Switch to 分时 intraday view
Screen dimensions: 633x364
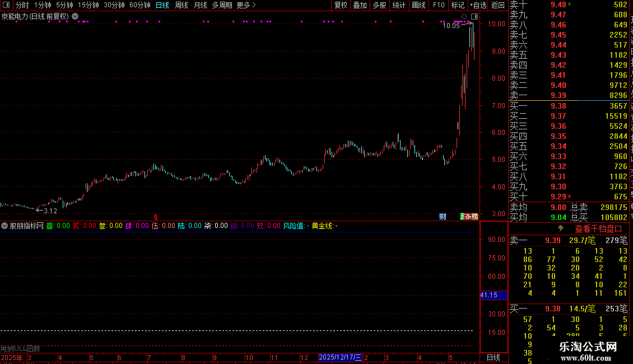click(22, 5)
